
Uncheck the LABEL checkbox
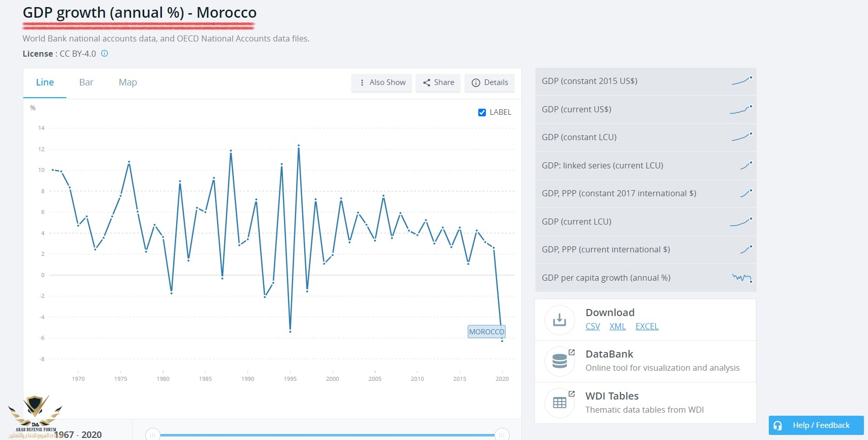(x=482, y=112)
